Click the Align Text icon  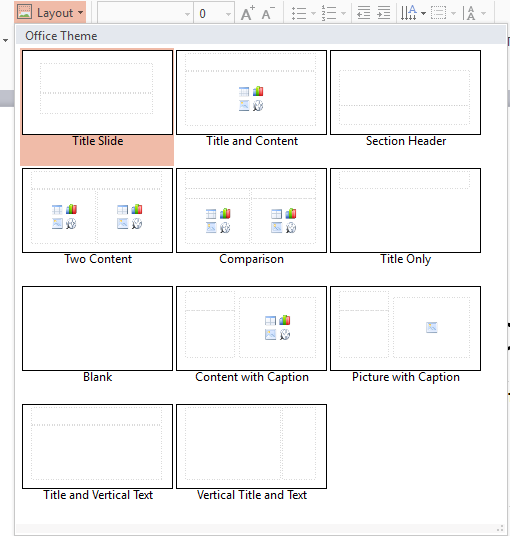tap(439, 13)
